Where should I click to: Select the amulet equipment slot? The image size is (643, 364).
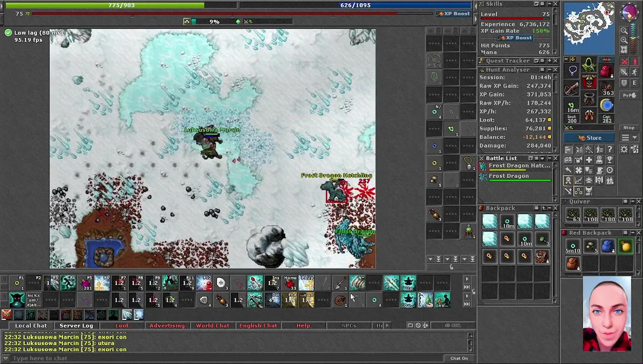(x=571, y=71)
